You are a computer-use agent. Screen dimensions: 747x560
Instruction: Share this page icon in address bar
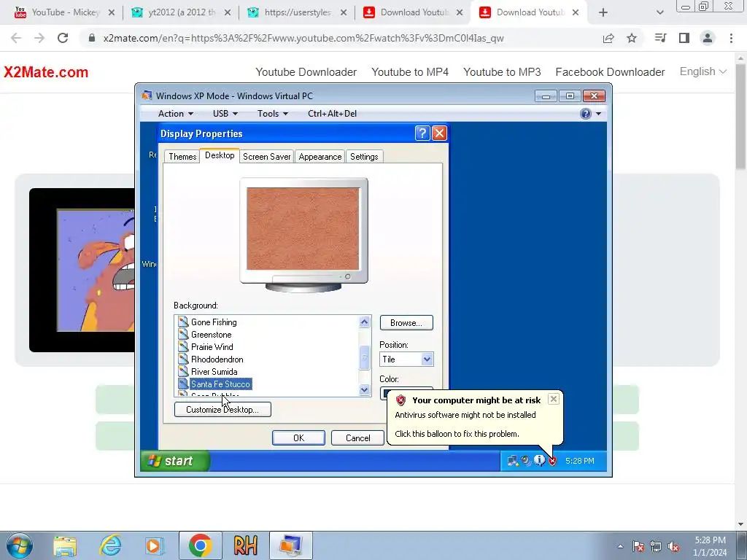click(x=608, y=38)
